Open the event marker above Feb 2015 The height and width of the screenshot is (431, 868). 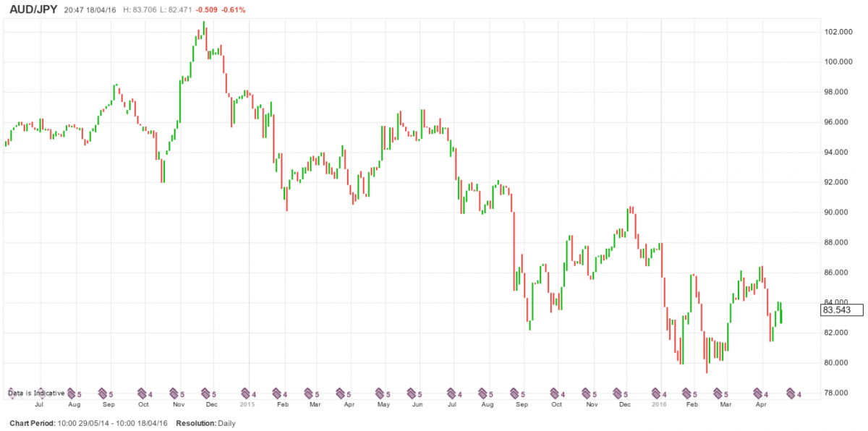point(278,393)
